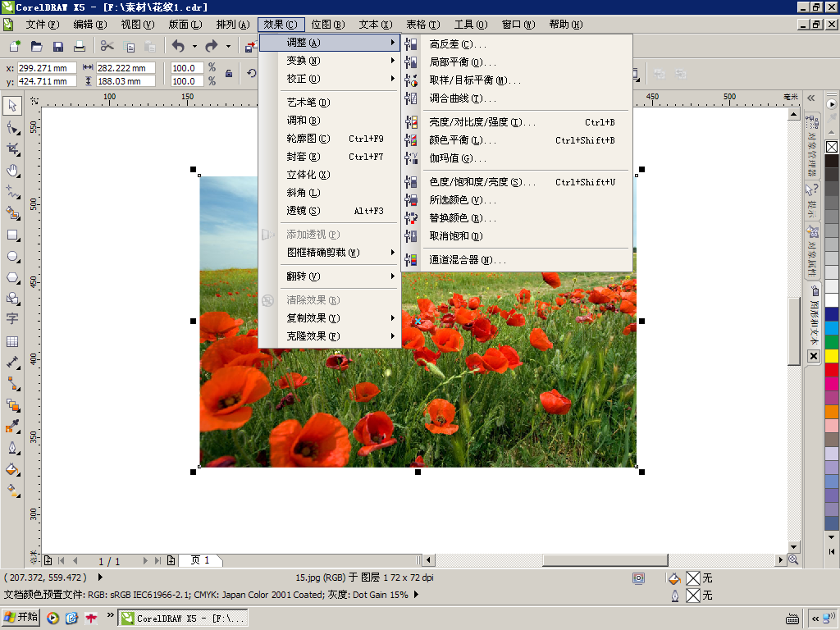Expand the 图框精确剪裁 submenu
This screenshot has height=630, width=840.
tap(330, 253)
